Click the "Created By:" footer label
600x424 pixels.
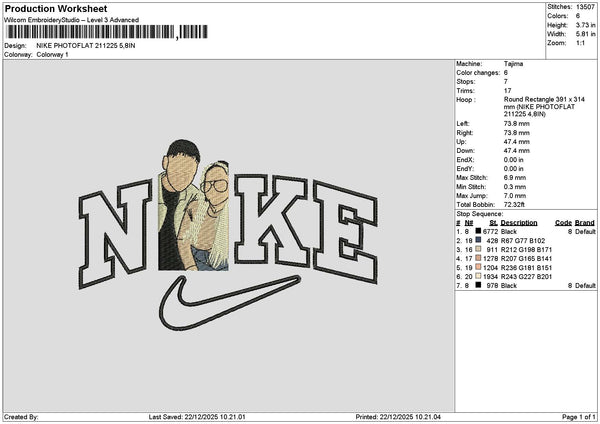(x=21, y=417)
